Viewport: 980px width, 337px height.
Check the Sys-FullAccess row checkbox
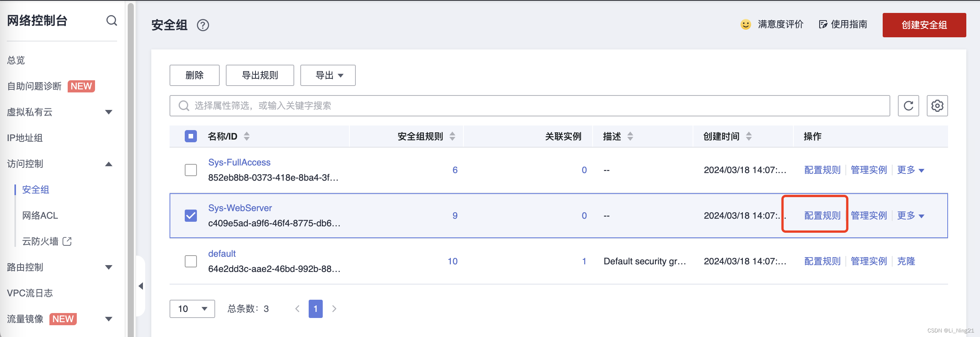point(190,170)
